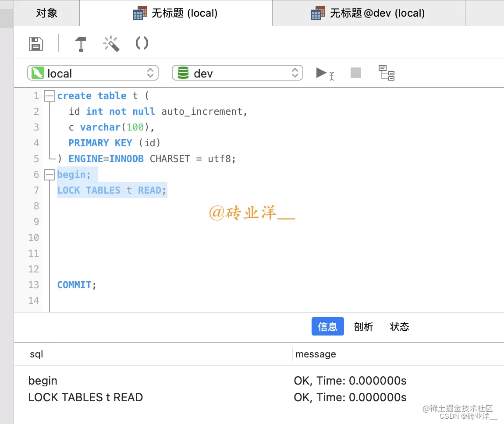Switch to the 对象 tab

coord(46,13)
